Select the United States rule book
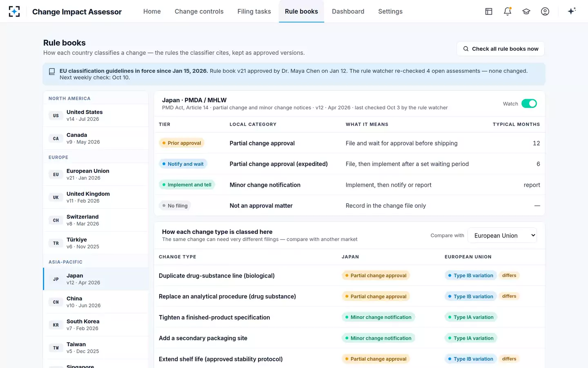588x368 pixels. 96,116
